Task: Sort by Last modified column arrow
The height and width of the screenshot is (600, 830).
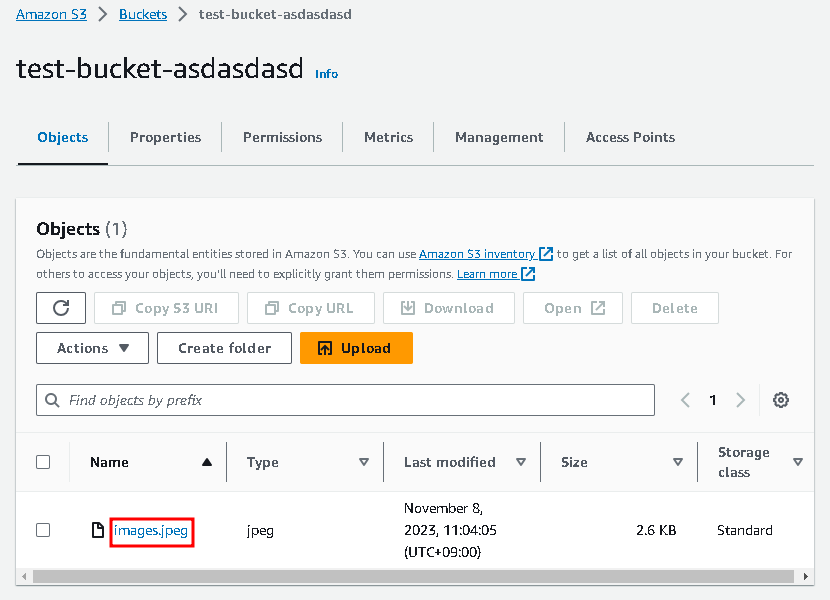Action: [x=521, y=462]
